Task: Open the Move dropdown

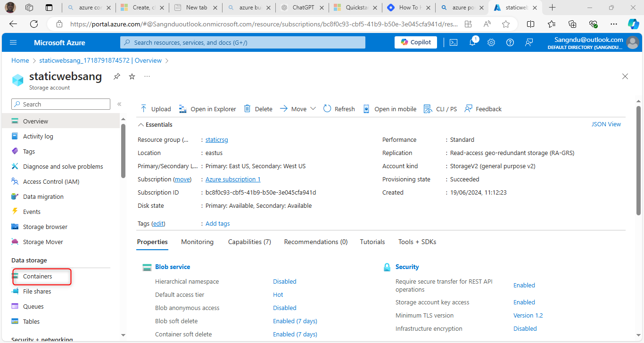Action: point(297,109)
